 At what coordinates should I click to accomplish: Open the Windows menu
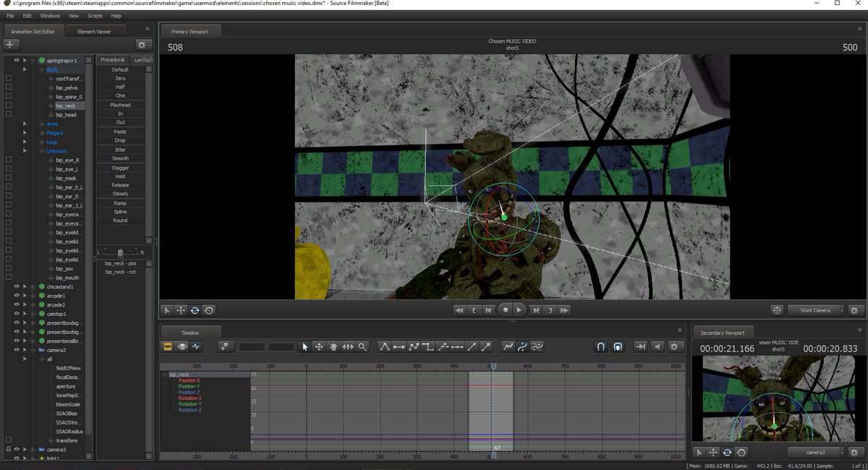[x=50, y=15]
